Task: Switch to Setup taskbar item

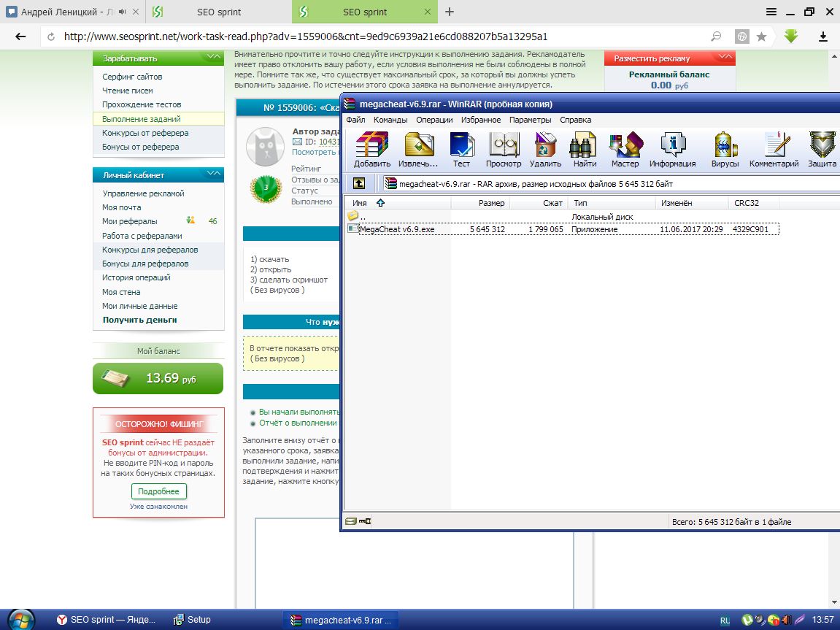Action: (192, 620)
